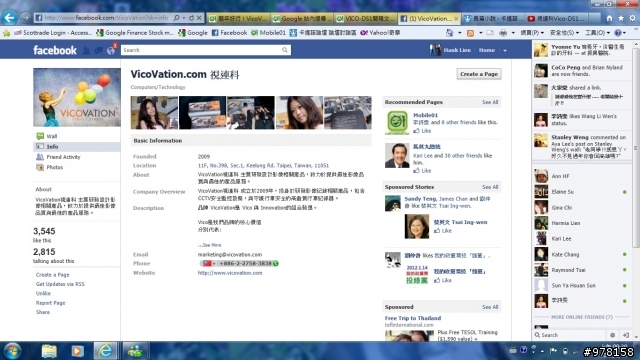Click the Photos sidebar icon
Viewport: 640px width, 360px height.
40,167
